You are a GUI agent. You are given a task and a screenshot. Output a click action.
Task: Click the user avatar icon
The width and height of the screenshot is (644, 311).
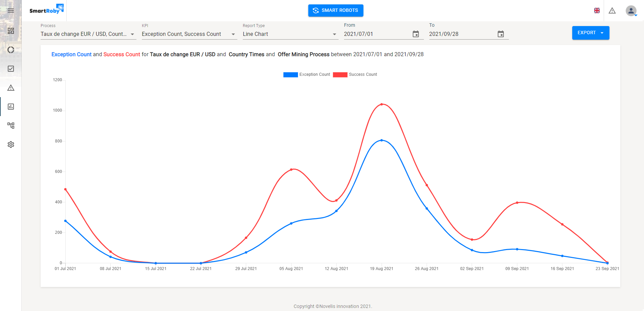(x=631, y=10)
